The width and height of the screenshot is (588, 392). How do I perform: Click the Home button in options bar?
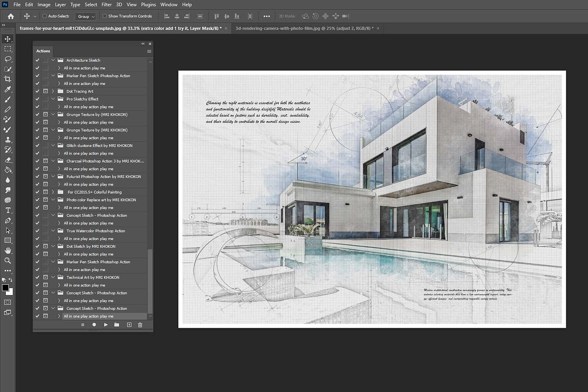[x=11, y=16]
